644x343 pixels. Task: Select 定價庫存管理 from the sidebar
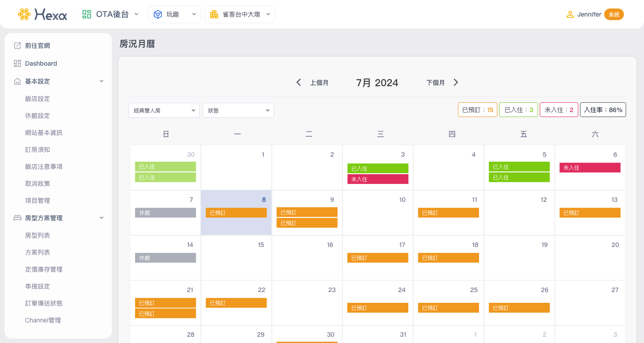pyautogui.click(x=44, y=269)
